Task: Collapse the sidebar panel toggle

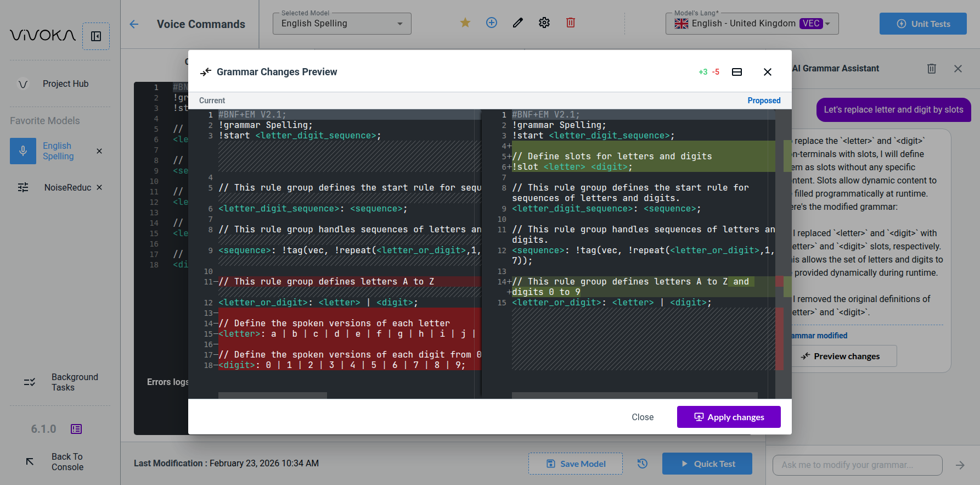Action: tap(96, 36)
